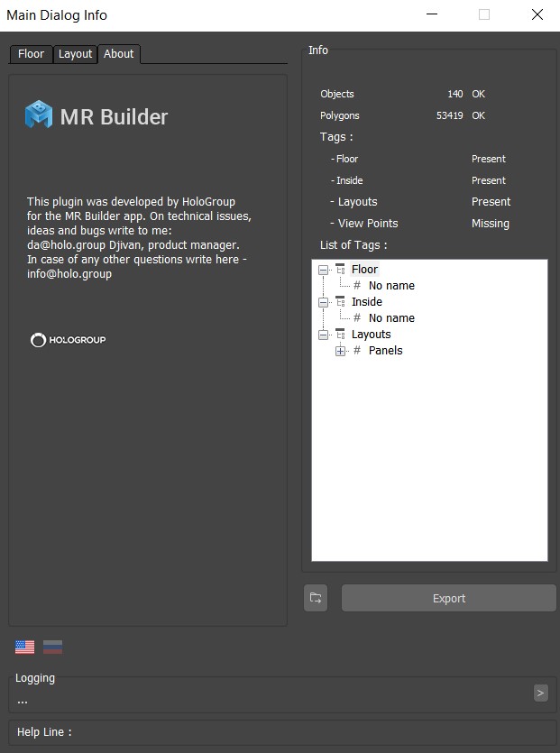Select the About tab

click(x=119, y=54)
